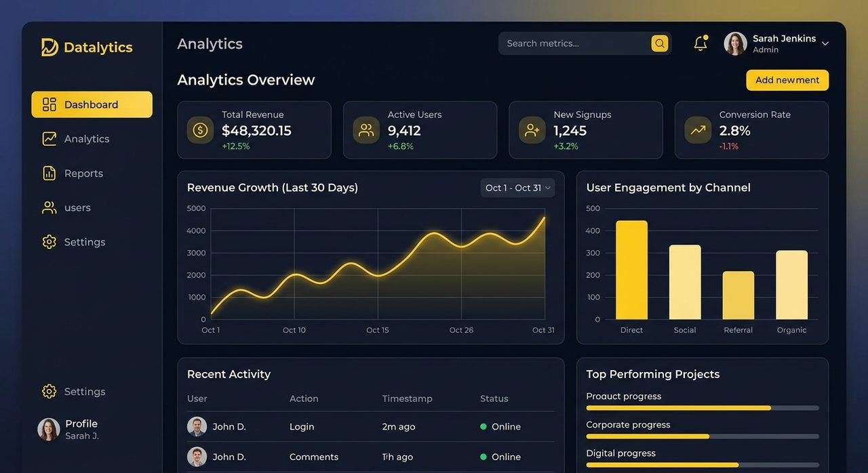Click the Oct 15 axis label
This screenshot has width=868, height=473.
pyautogui.click(x=378, y=330)
